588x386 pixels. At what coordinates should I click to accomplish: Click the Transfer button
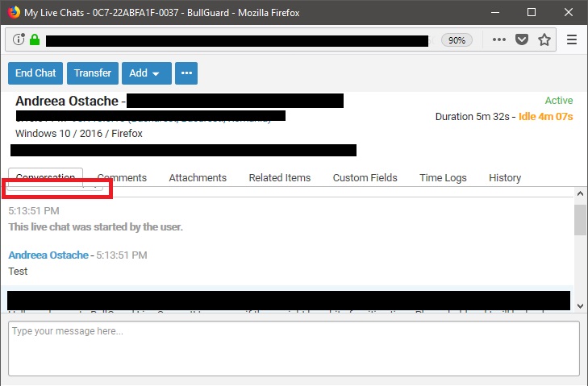[x=93, y=73]
